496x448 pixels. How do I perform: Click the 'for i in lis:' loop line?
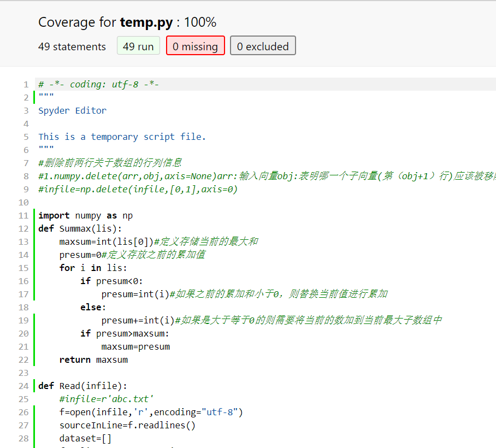(93, 268)
